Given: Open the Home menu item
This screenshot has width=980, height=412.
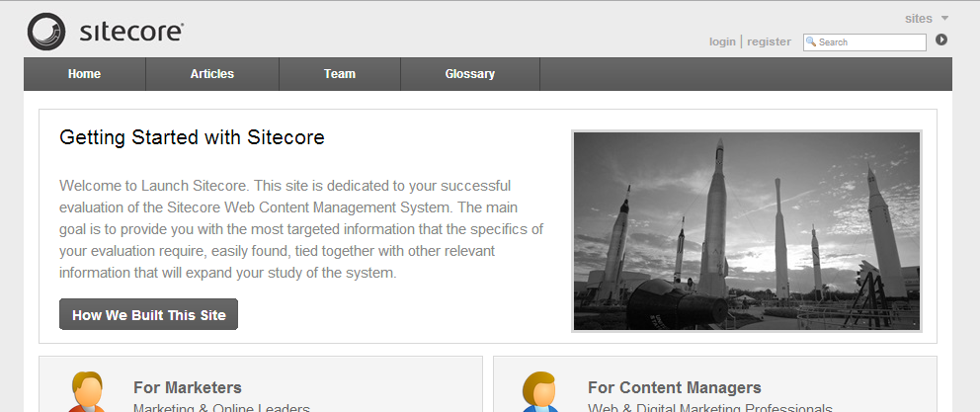Looking at the screenshot, I should click(84, 74).
